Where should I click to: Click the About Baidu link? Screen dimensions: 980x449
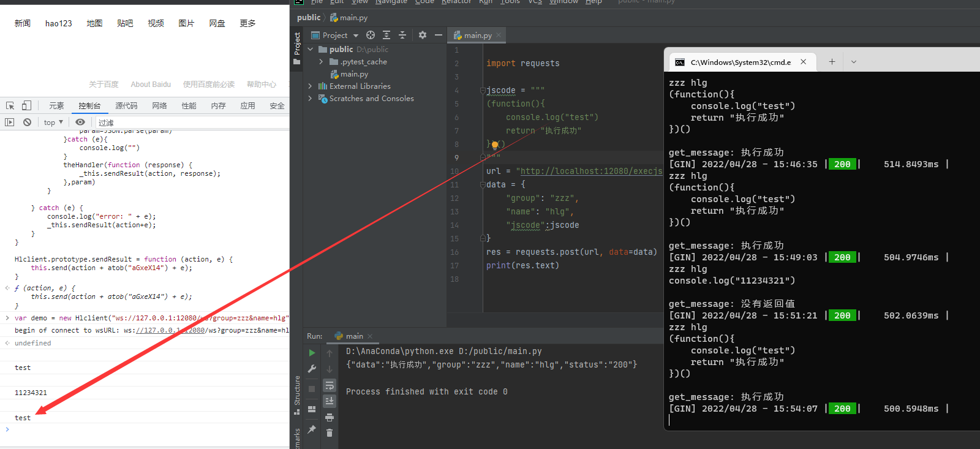[151, 85]
